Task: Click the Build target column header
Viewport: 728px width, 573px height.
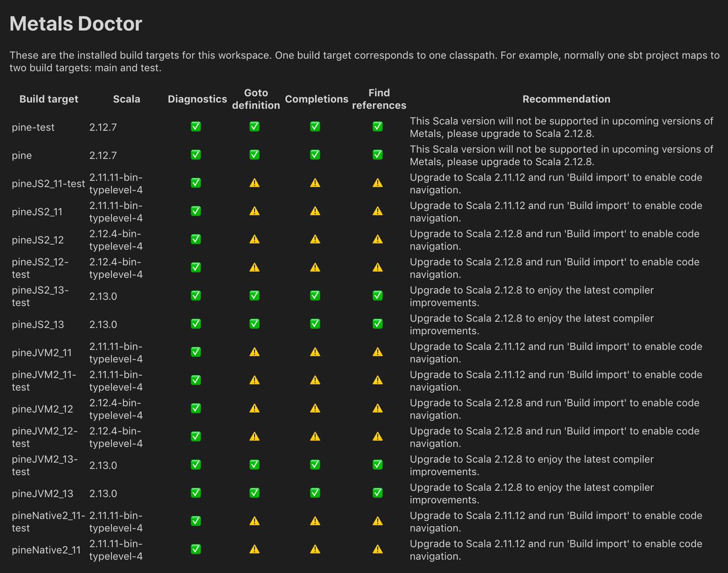Action: (x=49, y=99)
